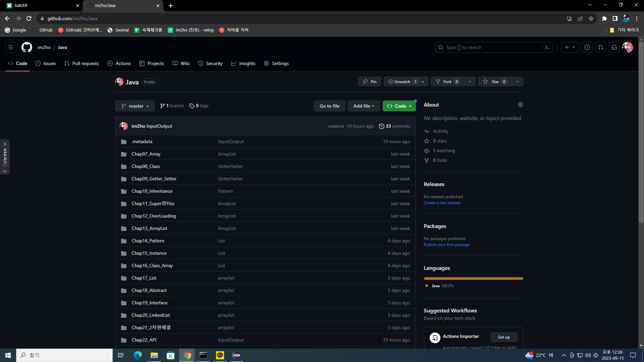This screenshot has width=644, height=362.
Task: Expand the Octotree side panel
Action: (x=5, y=144)
